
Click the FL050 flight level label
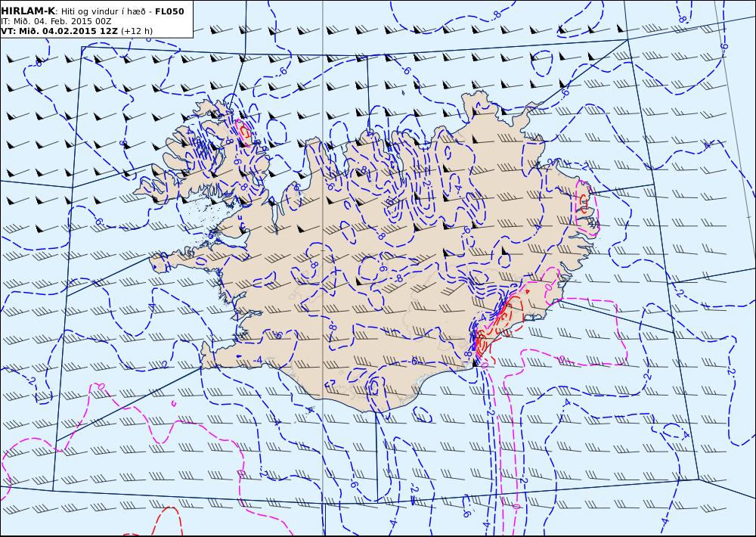click(x=169, y=11)
